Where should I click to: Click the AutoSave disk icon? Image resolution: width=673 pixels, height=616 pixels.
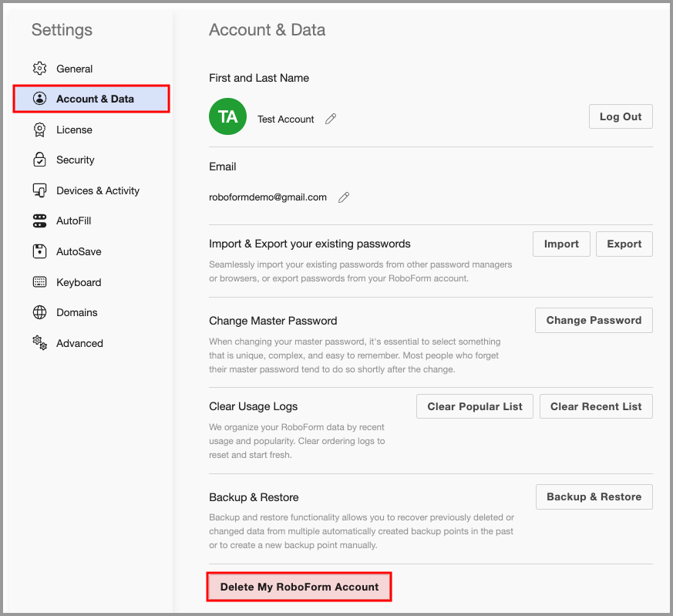pyautogui.click(x=39, y=251)
